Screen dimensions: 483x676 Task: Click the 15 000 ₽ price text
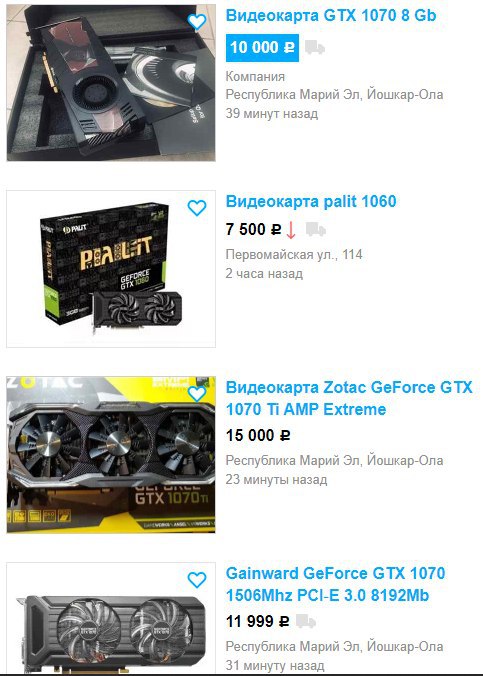tap(258, 435)
